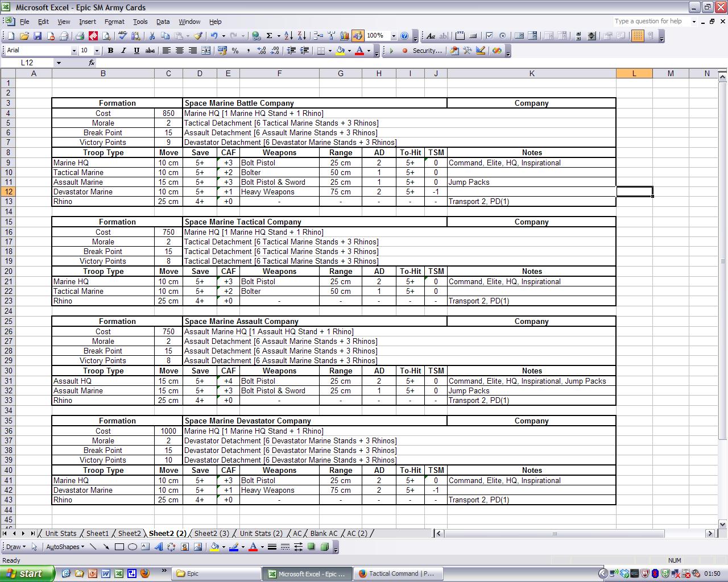The height and width of the screenshot is (582, 728).
Task: Toggle Bold formatting
Action: click(110, 51)
